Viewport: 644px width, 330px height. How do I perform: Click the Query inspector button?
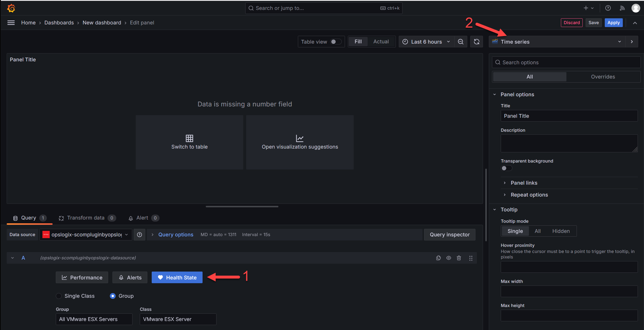point(449,235)
